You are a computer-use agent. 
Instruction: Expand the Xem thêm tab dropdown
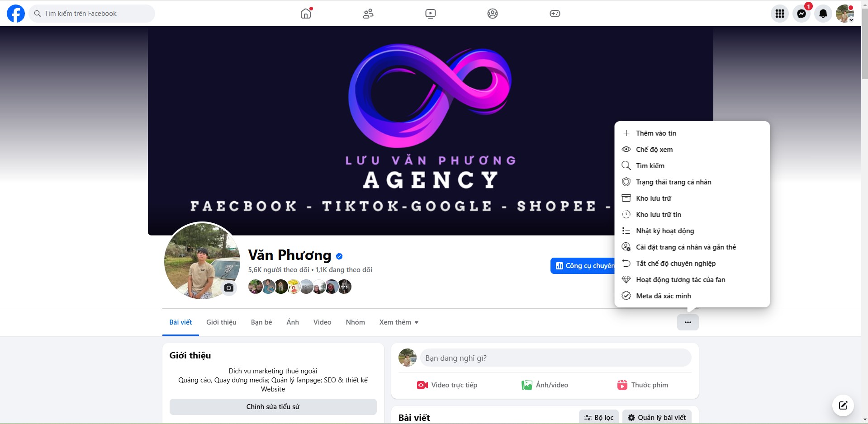tap(399, 322)
